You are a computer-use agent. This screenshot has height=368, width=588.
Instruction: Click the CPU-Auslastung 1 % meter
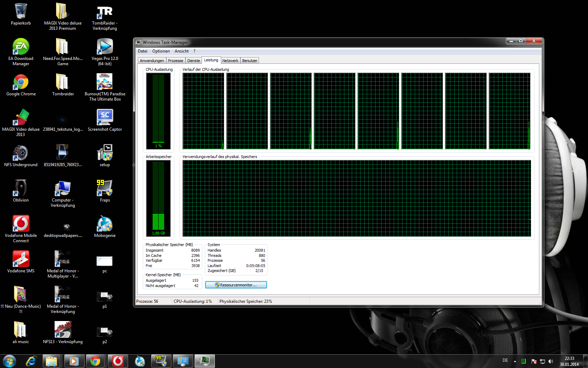(x=158, y=111)
